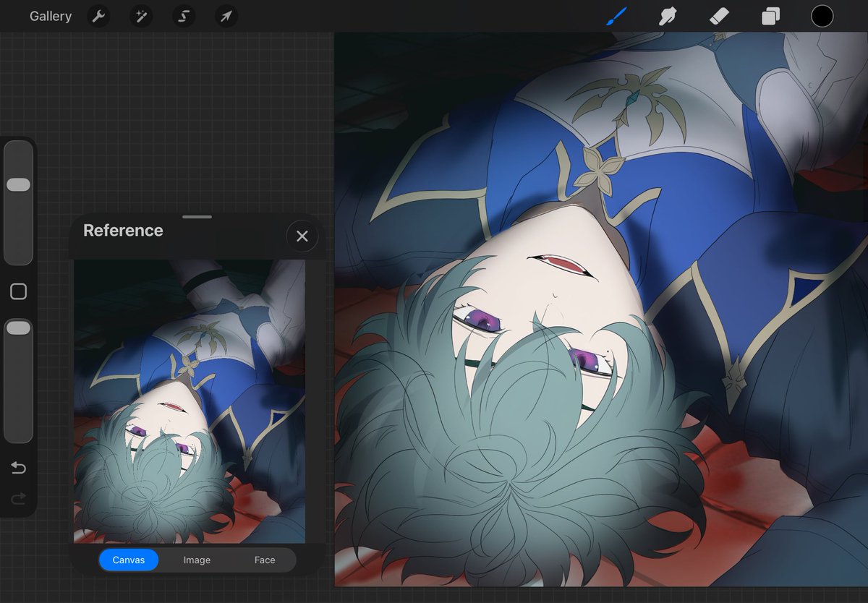This screenshot has height=603, width=868.
Task: Adjust the brush size slider handle
Action: [x=18, y=185]
